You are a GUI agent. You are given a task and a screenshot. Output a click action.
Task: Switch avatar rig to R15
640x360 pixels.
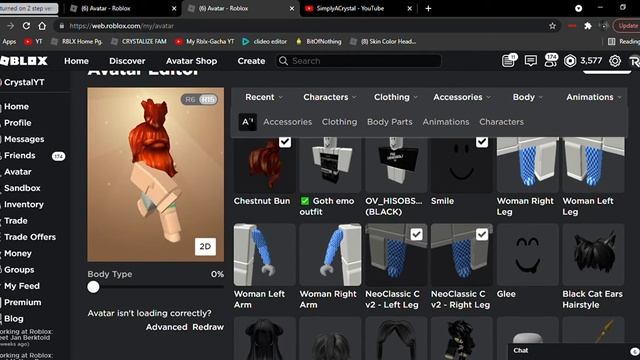tap(208, 100)
